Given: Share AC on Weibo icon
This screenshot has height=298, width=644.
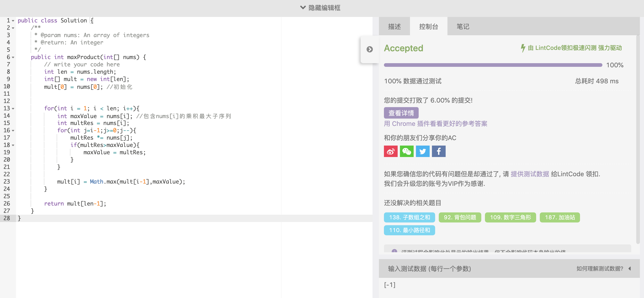Looking at the screenshot, I should 391,151.
